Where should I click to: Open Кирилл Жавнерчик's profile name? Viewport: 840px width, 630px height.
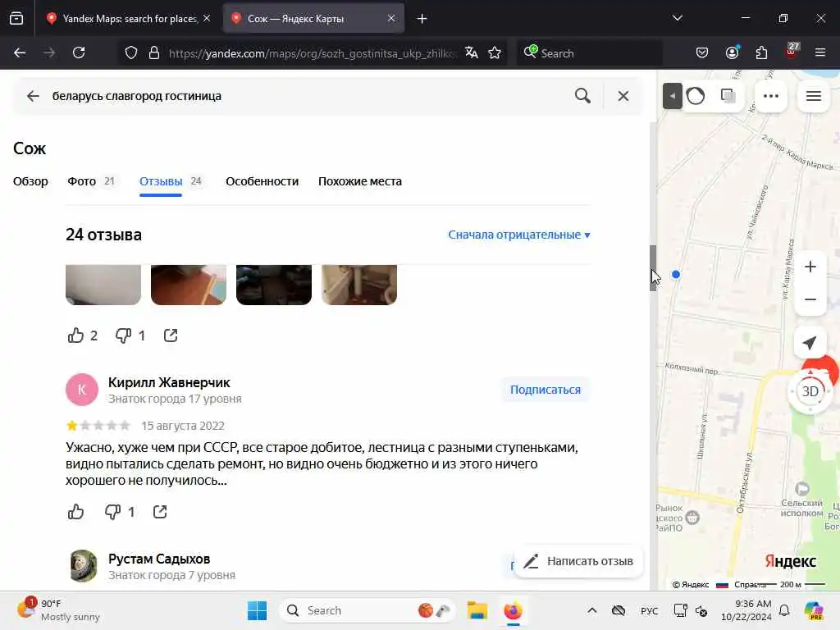click(169, 382)
